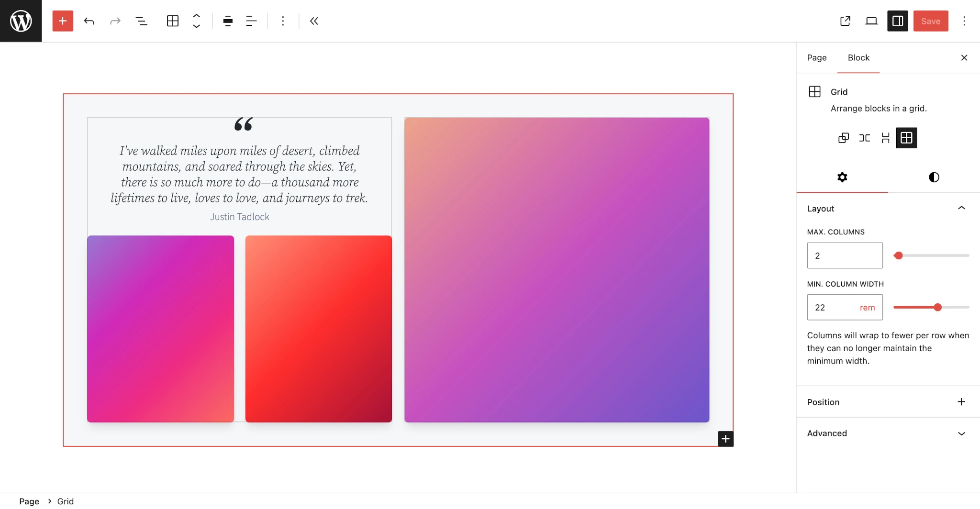Collapse the block toolbar with double chevron

click(x=314, y=21)
